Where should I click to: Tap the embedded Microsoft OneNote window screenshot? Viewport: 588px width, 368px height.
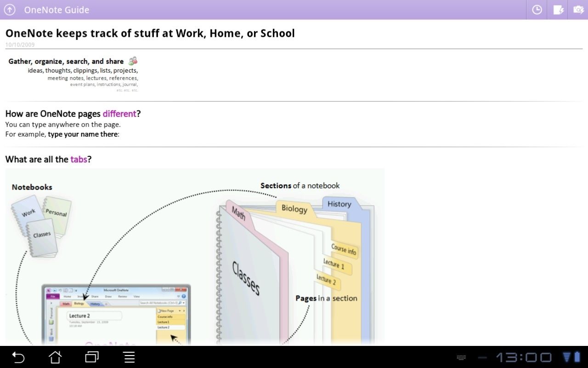coord(116,315)
